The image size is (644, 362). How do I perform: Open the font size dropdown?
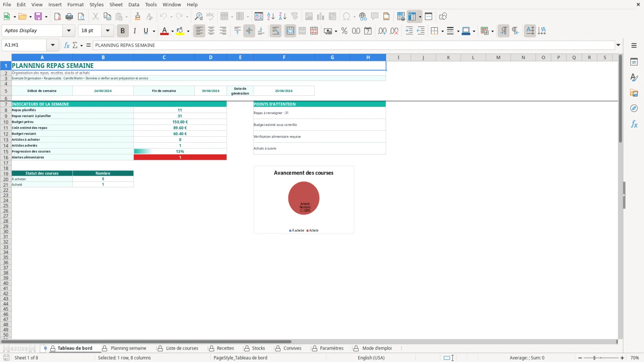click(x=107, y=31)
